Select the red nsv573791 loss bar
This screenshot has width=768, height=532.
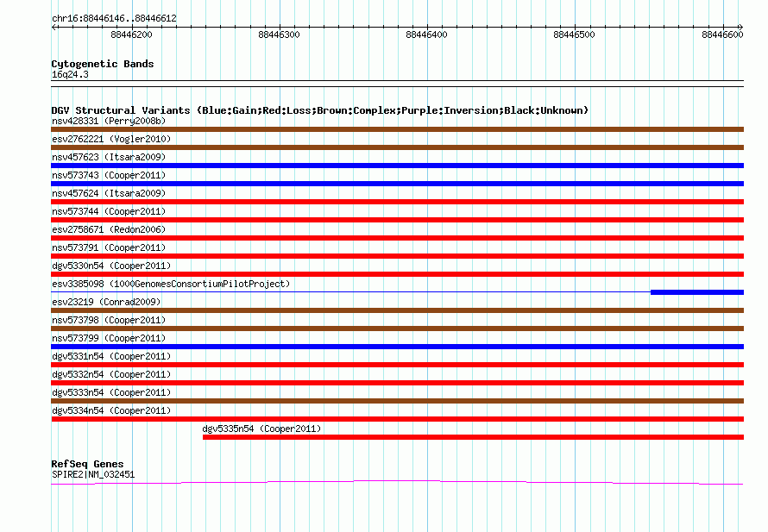(397, 256)
